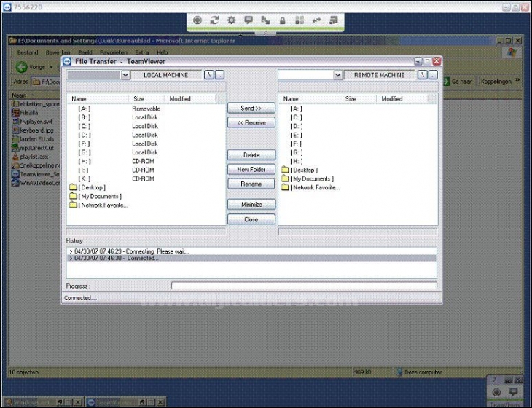The height and width of the screenshot is (408, 532).
Task: Click the Send >> button
Action: click(x=251, y=108)
